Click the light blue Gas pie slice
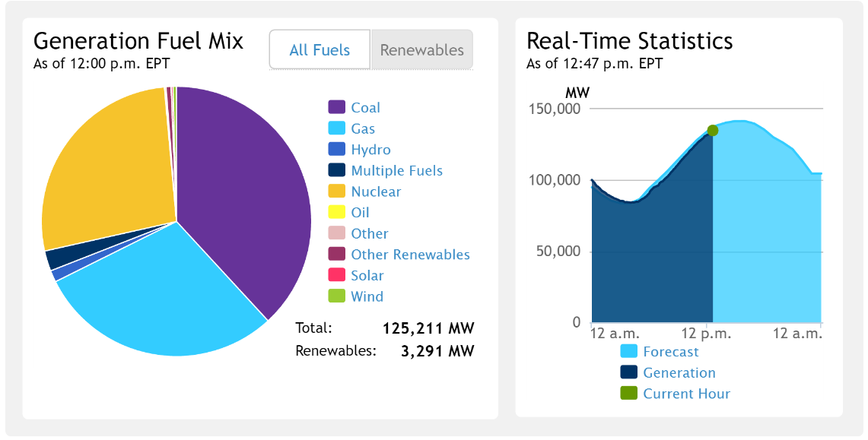The height and width of the screenshot is (440, 868). point(167,296)
